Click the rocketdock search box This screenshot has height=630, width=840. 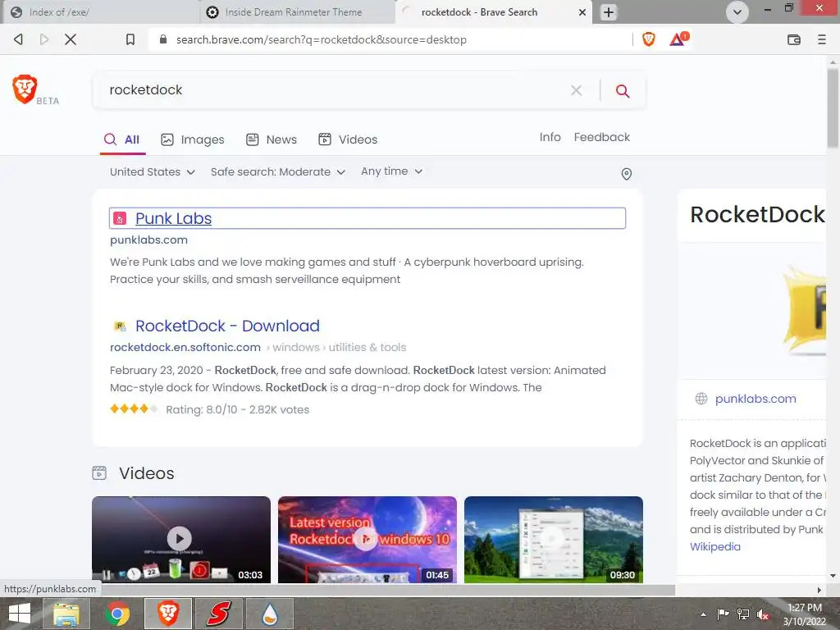coord(332,90)
